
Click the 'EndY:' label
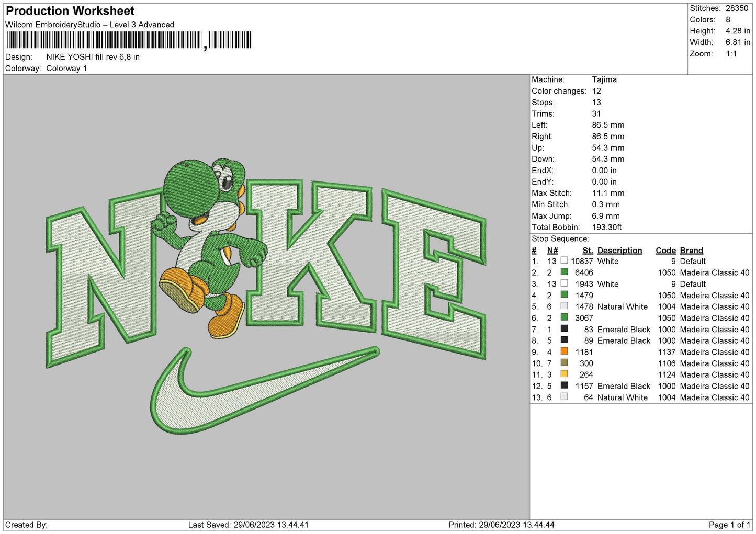(x=543, y=182)
